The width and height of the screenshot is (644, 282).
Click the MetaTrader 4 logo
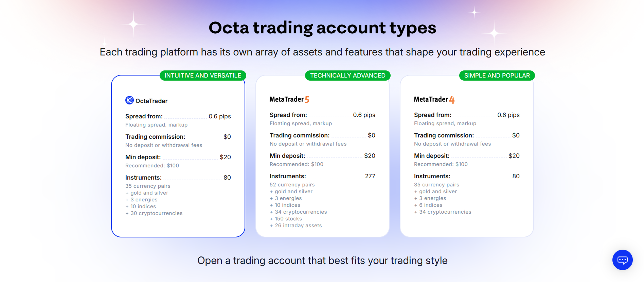coord(434,99)
